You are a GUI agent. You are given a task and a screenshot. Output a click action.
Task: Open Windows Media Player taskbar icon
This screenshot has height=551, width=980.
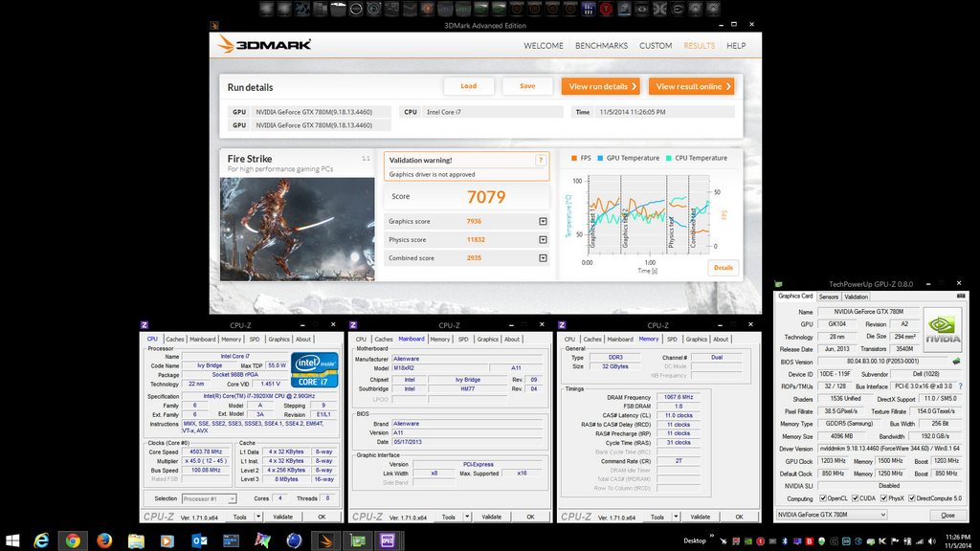pos(167,540)
